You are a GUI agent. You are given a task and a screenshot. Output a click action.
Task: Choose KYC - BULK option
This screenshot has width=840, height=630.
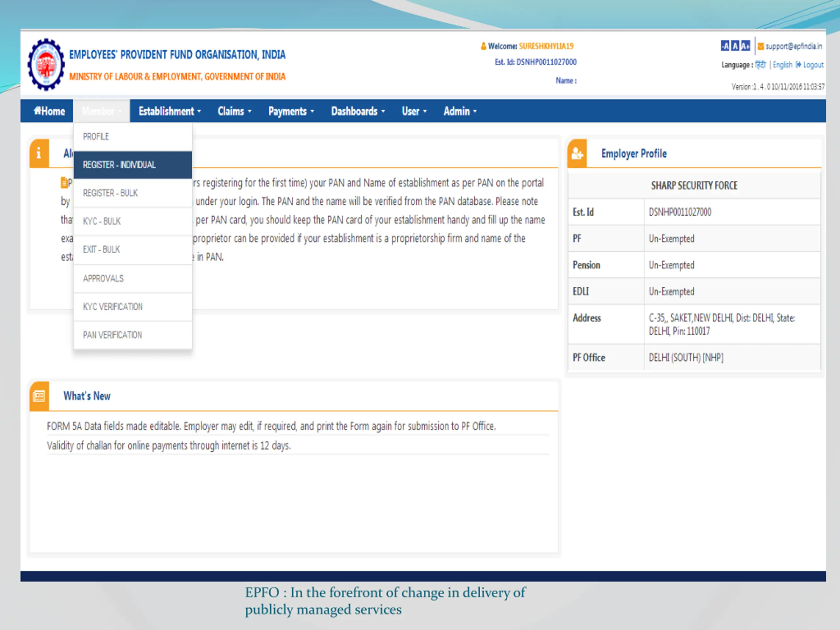133,221
